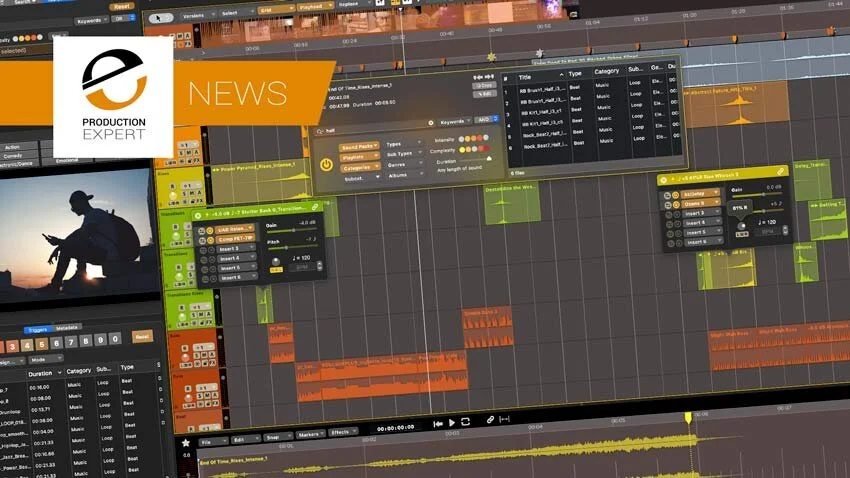
Task: Click the link icon on Rise Whoosh clip header
Action: click(781, 172)
